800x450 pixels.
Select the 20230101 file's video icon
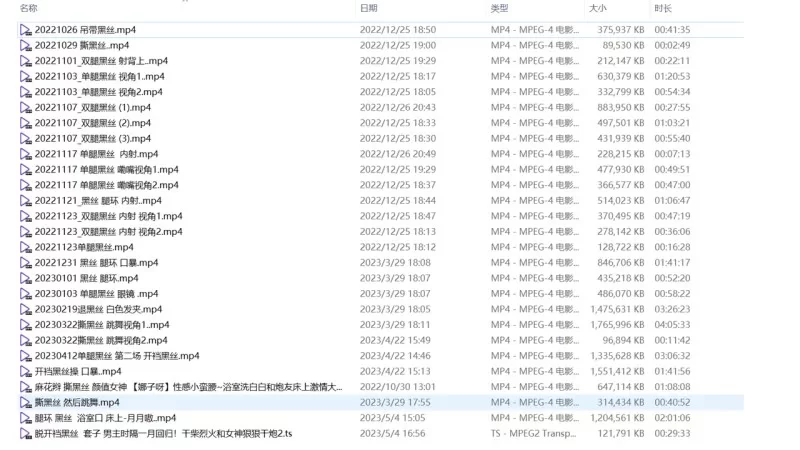point(26,278)
